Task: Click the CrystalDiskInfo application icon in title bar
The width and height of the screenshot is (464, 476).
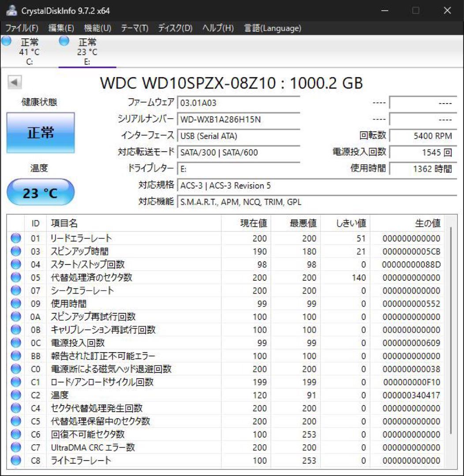Action: click(11, 10)
